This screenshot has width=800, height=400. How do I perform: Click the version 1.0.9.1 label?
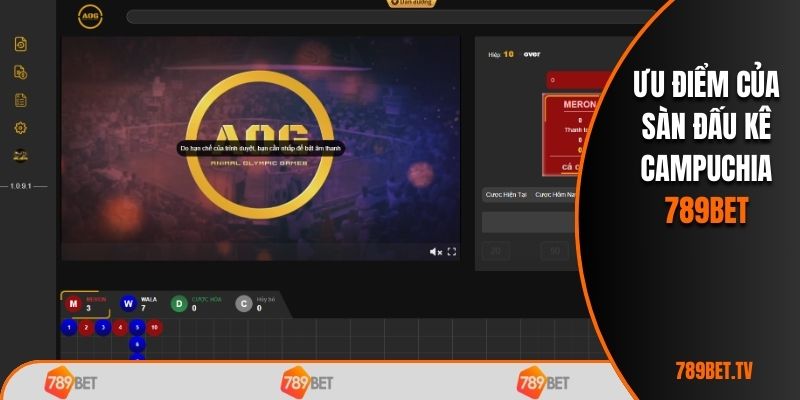pos(20,186)
